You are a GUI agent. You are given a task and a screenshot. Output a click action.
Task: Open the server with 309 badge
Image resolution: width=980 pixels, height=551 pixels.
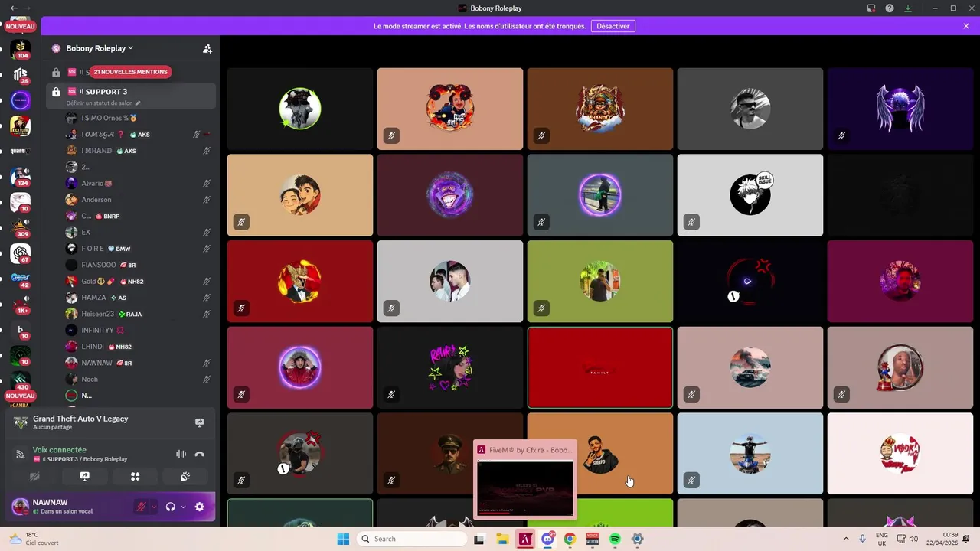(21, 227)
